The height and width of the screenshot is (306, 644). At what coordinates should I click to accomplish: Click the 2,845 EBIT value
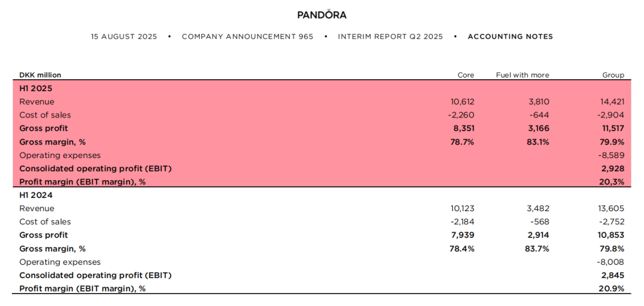pyautogui.click(x=614, y=275)
